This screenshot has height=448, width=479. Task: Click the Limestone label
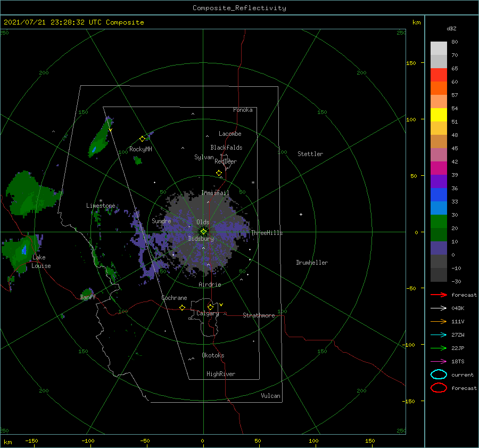[101, 206]
